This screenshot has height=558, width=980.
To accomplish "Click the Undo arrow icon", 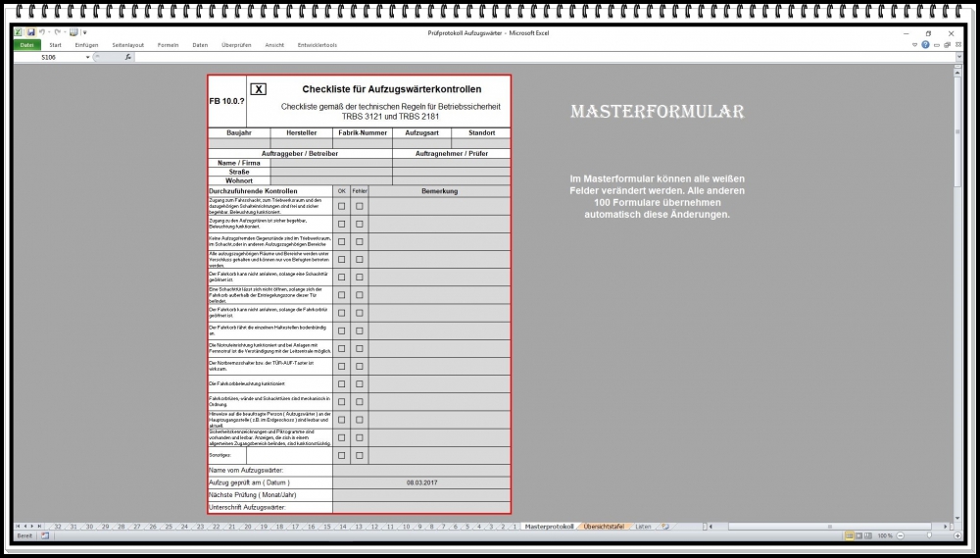I will click(44, 32).
